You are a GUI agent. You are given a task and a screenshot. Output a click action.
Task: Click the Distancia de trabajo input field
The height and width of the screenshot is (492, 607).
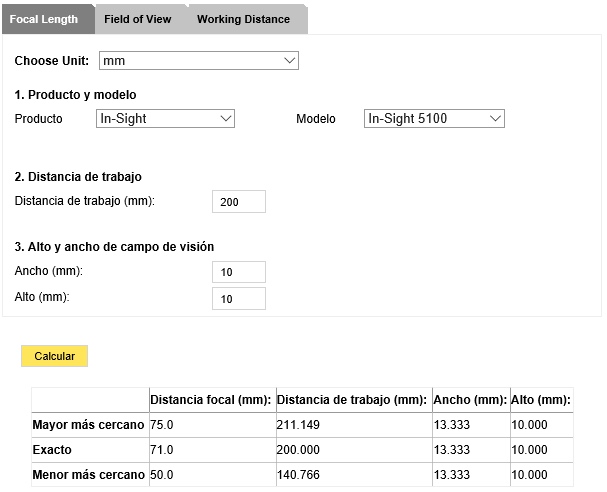coord(239,202)
